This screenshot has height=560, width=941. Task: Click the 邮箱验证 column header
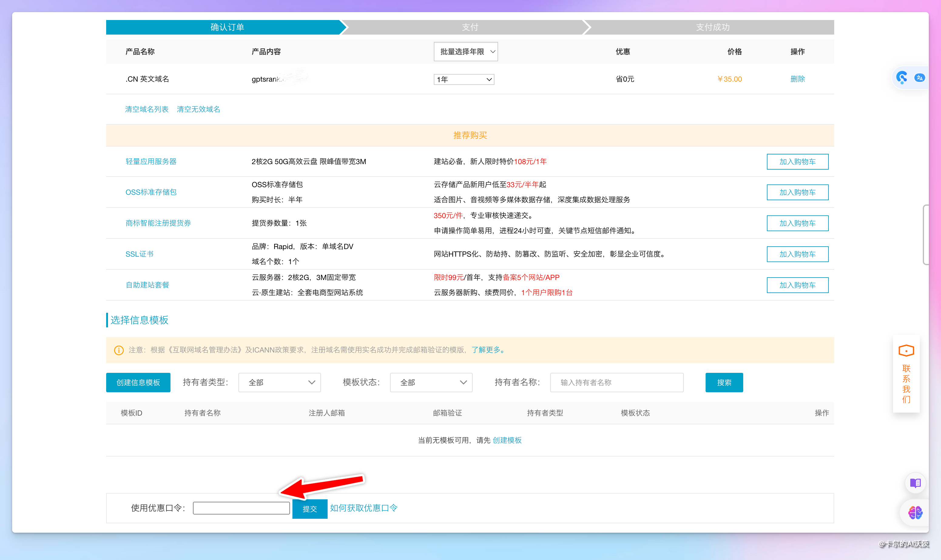[447, 413]
